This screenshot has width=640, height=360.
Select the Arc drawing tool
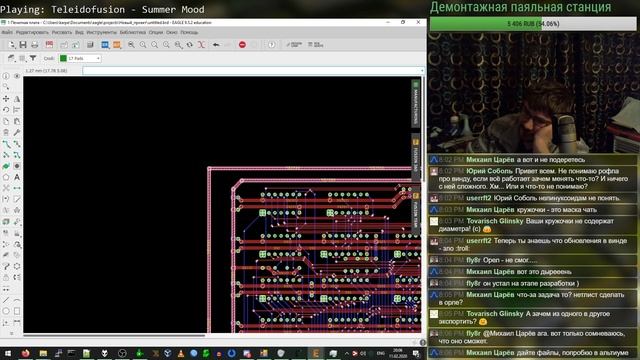tap(17, 300)
